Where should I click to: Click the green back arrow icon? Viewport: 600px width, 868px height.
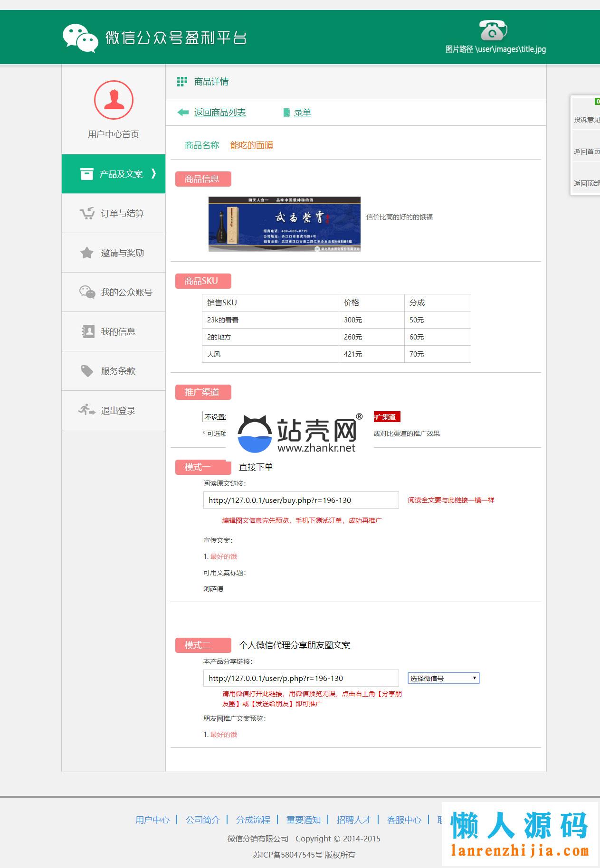coord(183,113)
